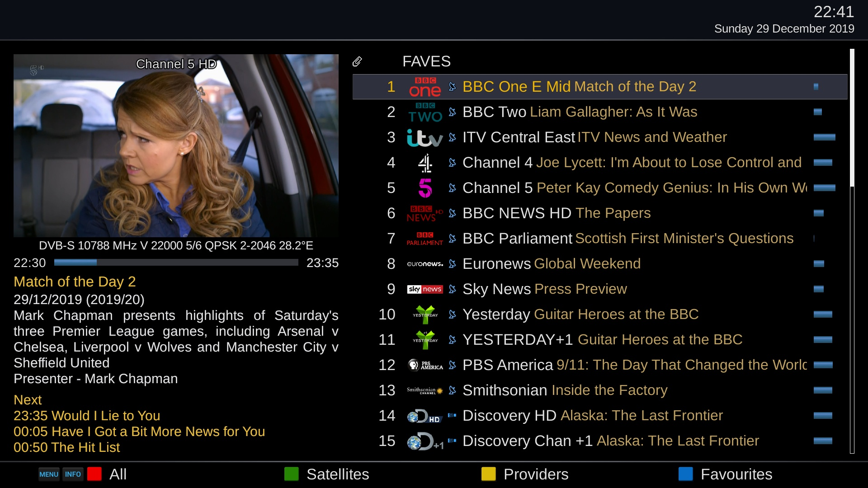Click the FAVES bouquet title
This screenshot has height=488, width=868.
tap(426, 61)
